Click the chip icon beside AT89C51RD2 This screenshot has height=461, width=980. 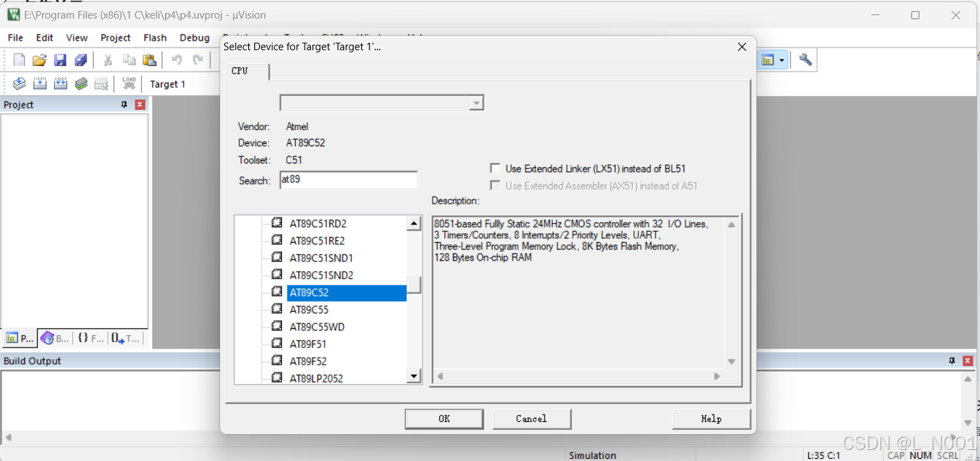pyautogui.click(x=277, y=223)
